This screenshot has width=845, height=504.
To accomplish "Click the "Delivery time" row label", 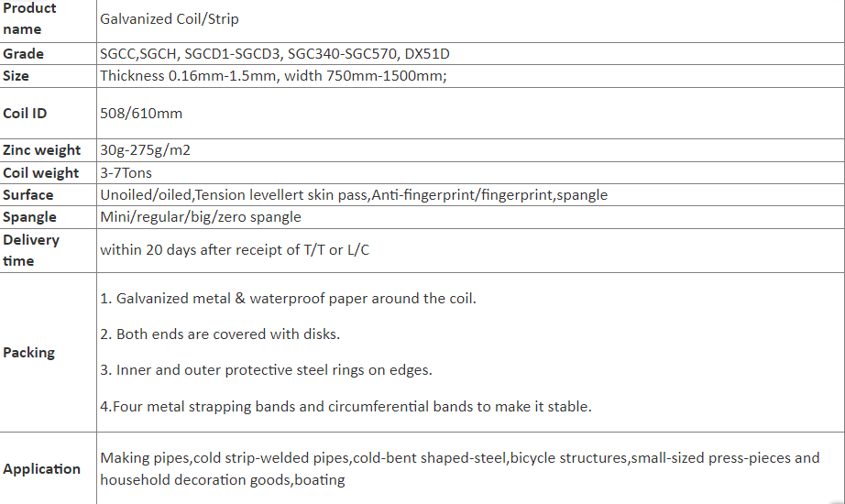I will pyautogui.click(x=31, y=249).
